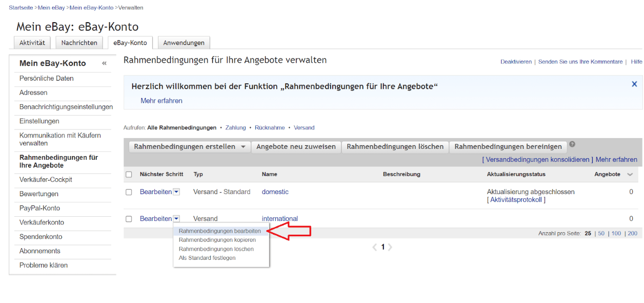The width and height of the screenshot is (644, 303).
Task: Go to the next page using the right arrow
Action: point(391,247)
